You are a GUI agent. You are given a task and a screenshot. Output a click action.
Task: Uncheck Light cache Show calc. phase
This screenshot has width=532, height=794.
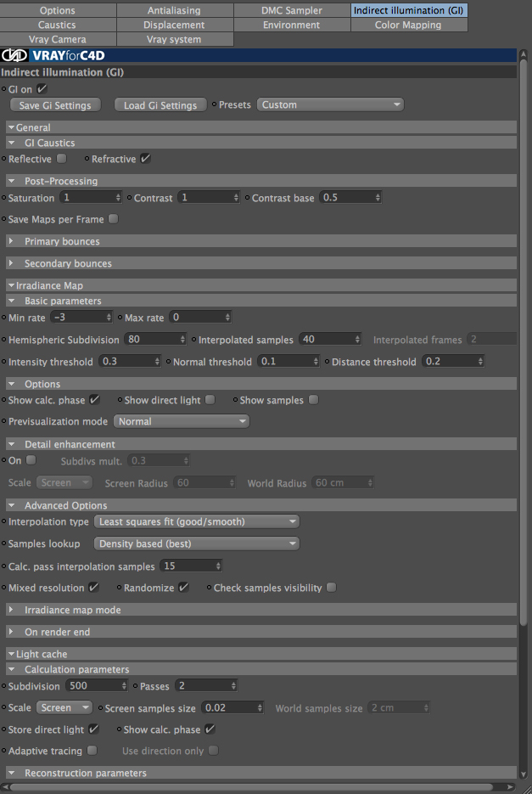point(210,729)
